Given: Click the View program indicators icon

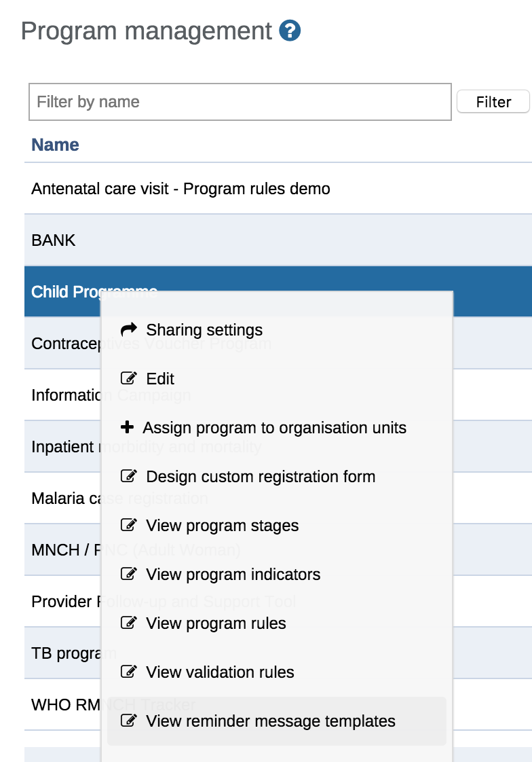Looking at the screenshot, I should (128, 575).
